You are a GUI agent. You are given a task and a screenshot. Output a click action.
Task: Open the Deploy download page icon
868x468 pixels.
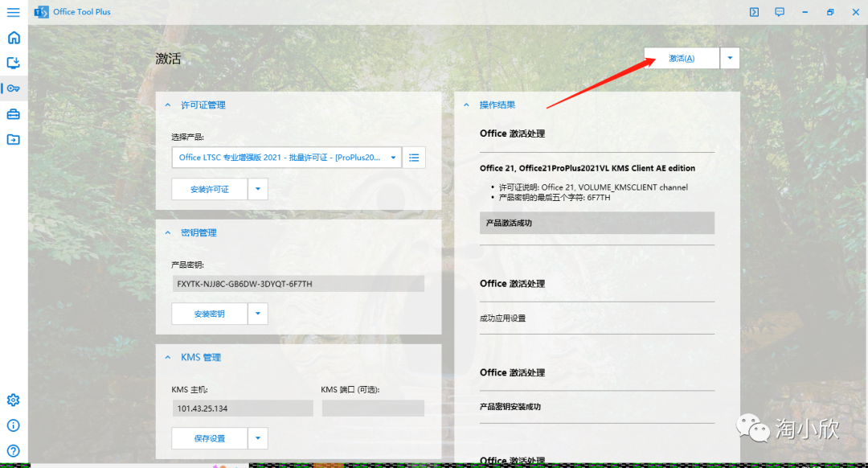click(x=14, y=63)
